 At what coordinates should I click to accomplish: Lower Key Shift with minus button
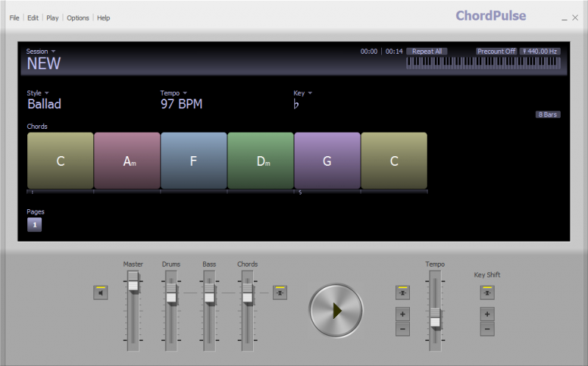pos(487,328)
